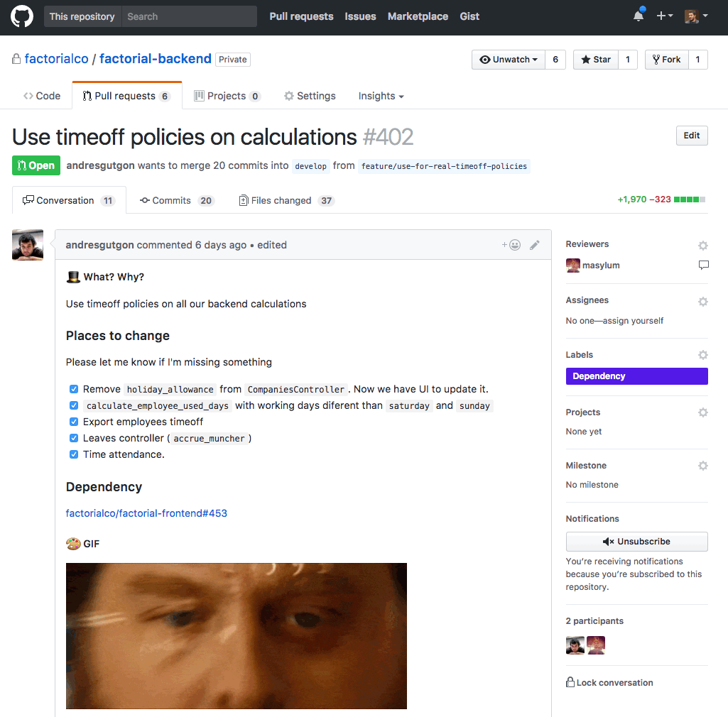Open Settings repository tab

pyautogui.click(x=310, y=96)
